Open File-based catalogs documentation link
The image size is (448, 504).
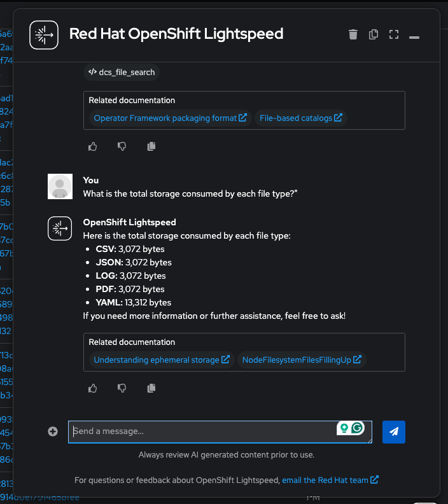click(x=301, y=118)
